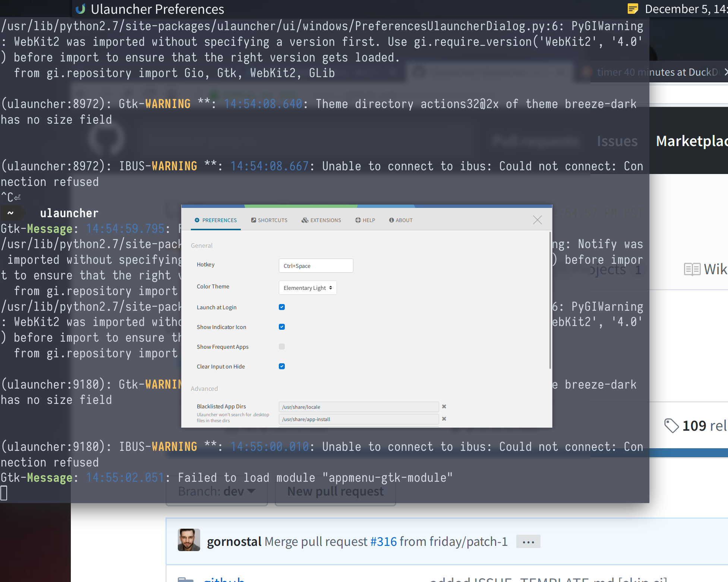728x582 pixels.
Task: Click the Ulauncher logo in the title bar
Action: tap(81, 9)
